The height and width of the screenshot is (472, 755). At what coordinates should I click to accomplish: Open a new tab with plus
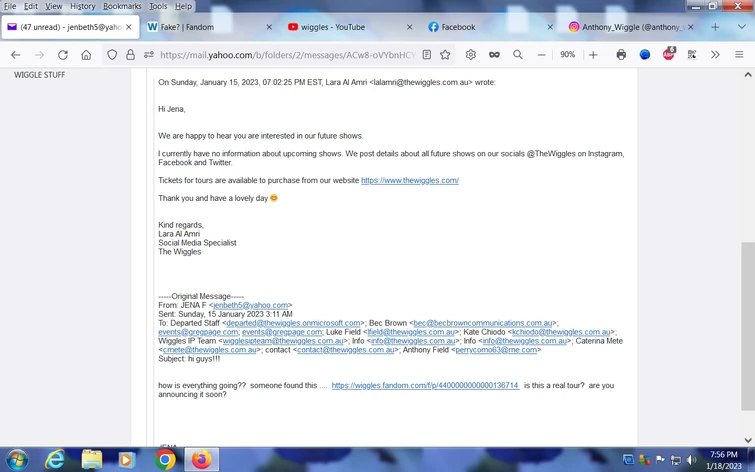pos(716,27)
